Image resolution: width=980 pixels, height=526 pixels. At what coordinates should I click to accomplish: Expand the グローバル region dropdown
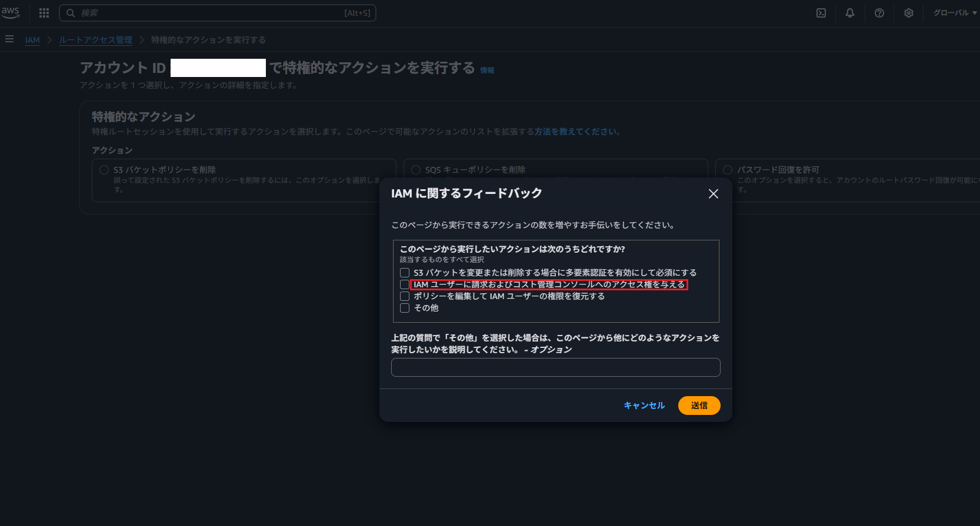[x=955, y=13]
